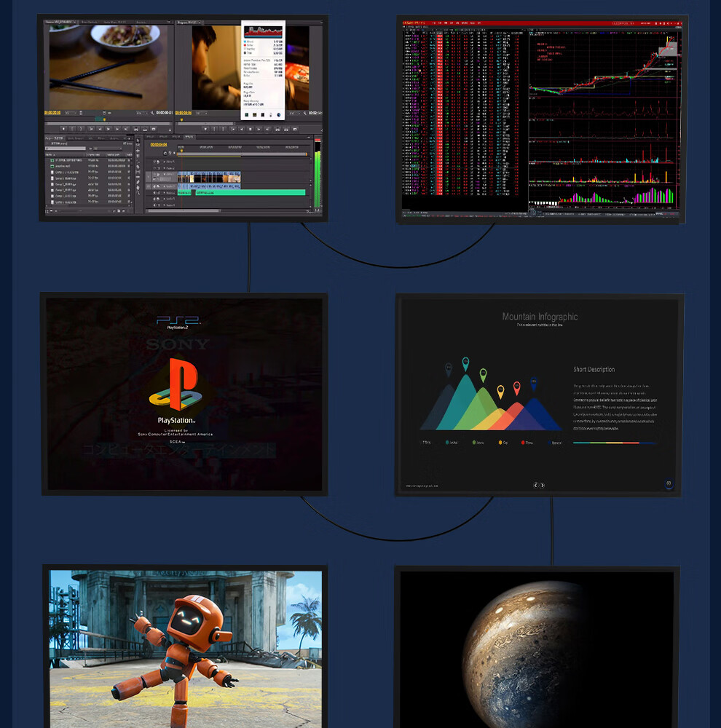Click the red map pin in the infographic
The image size is (721, 728).
click(516, 388)
